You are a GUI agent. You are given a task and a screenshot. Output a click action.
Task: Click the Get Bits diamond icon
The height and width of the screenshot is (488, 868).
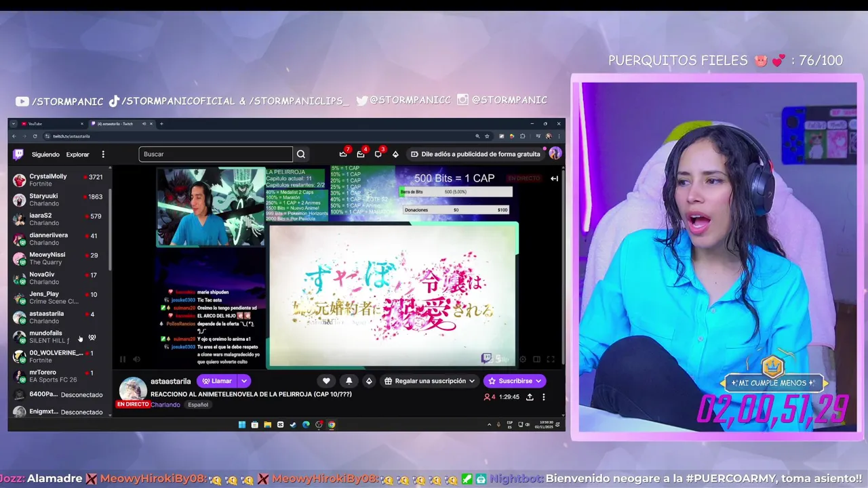(x=395, y=154)
